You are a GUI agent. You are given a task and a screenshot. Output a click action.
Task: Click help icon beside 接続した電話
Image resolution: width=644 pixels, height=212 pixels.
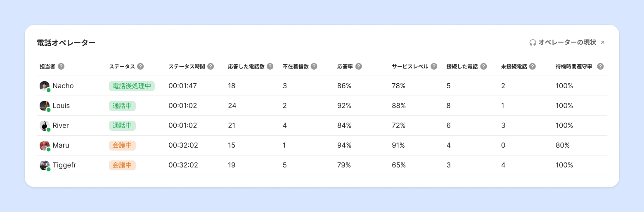click(483, 66)
